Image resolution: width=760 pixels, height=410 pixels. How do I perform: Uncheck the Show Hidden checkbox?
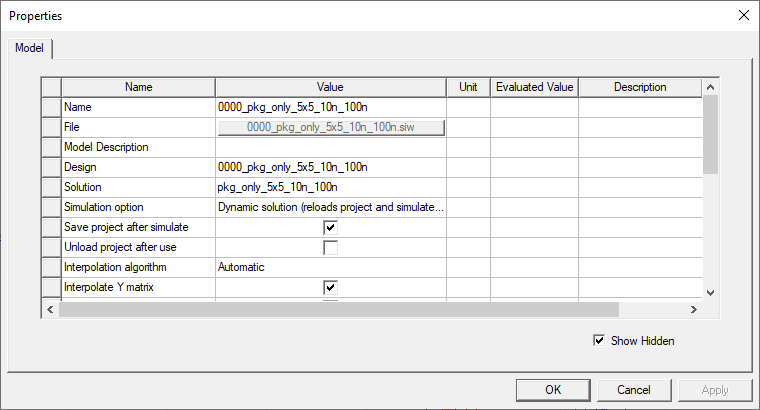[599, 341]
